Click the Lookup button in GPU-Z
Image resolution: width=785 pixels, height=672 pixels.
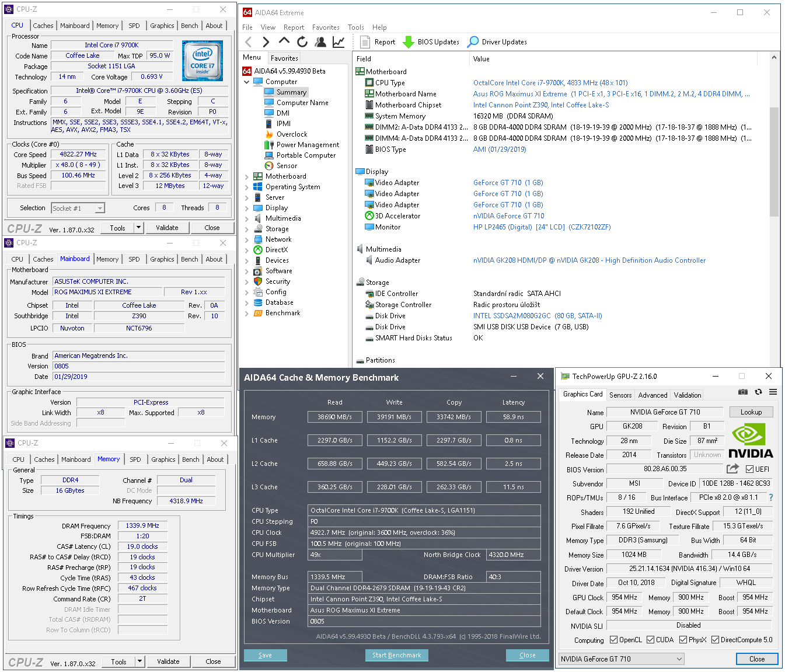click(x=751, y=412)
